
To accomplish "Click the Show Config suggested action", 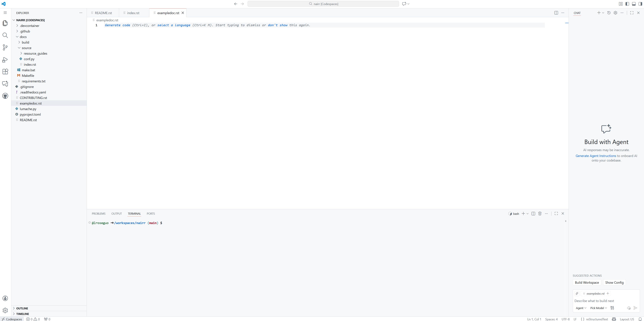I will coord(614,283).
